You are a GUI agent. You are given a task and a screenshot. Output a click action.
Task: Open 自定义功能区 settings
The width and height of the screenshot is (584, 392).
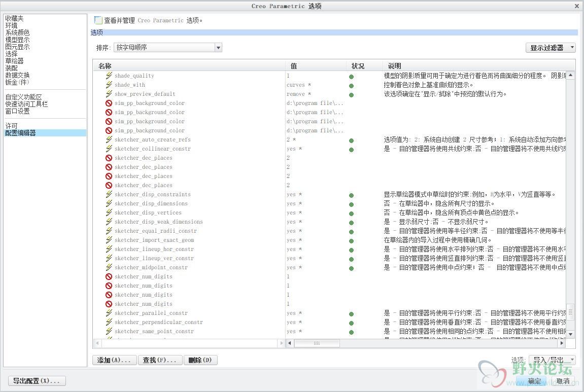tap(23, 97)
